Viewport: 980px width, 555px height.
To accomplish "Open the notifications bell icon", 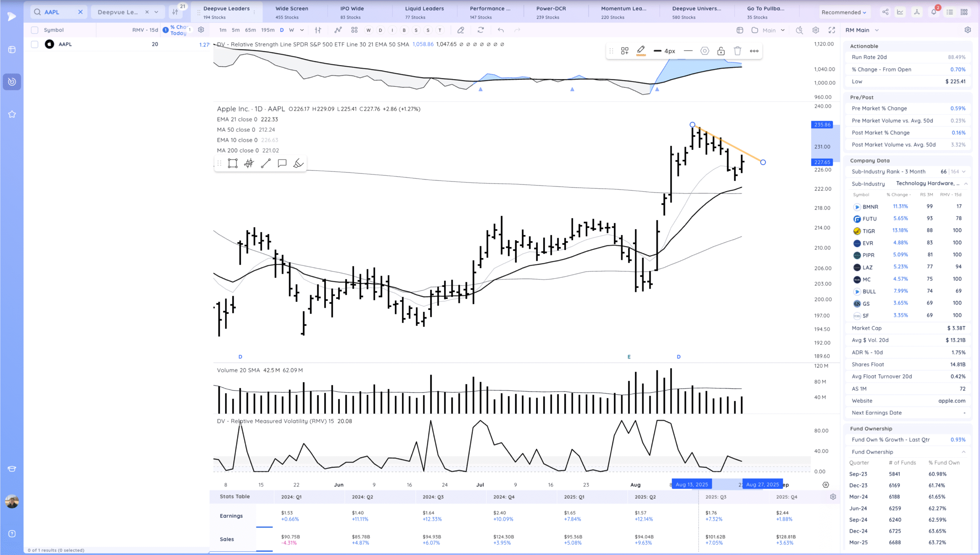I will point(933,12).
